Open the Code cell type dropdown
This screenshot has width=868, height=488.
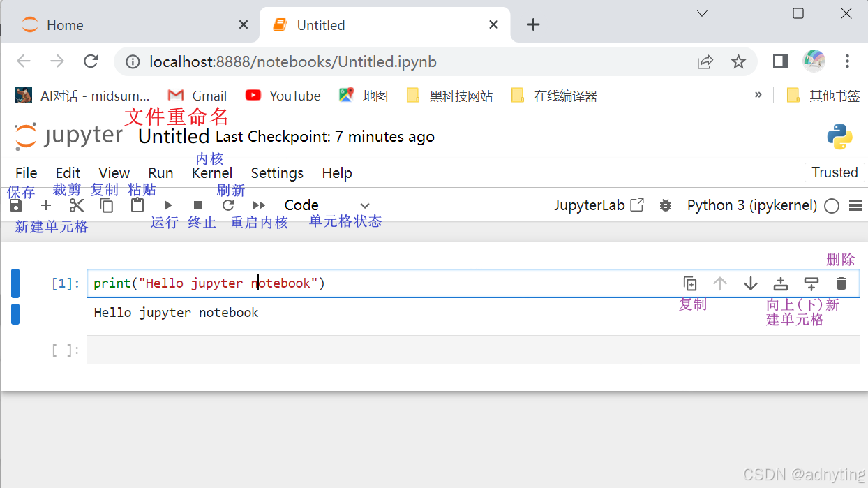click(x=327, y=205)
